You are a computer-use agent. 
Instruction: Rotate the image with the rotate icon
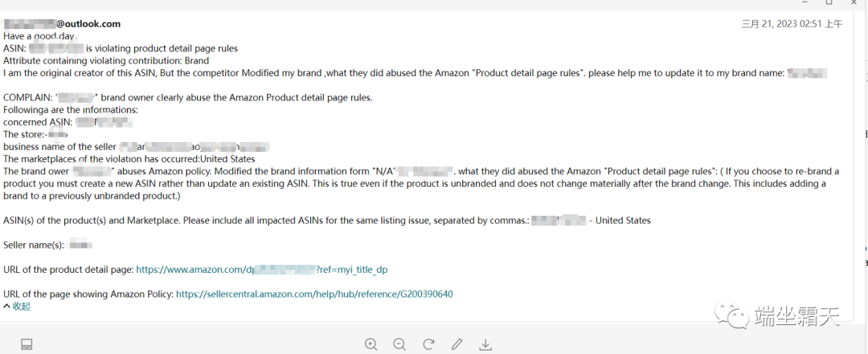coord(428,344)
